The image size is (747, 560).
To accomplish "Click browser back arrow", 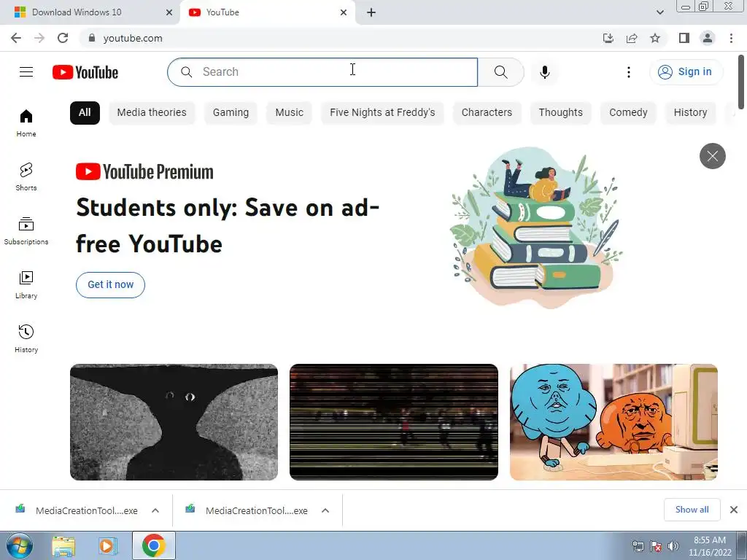I will 16,38.
